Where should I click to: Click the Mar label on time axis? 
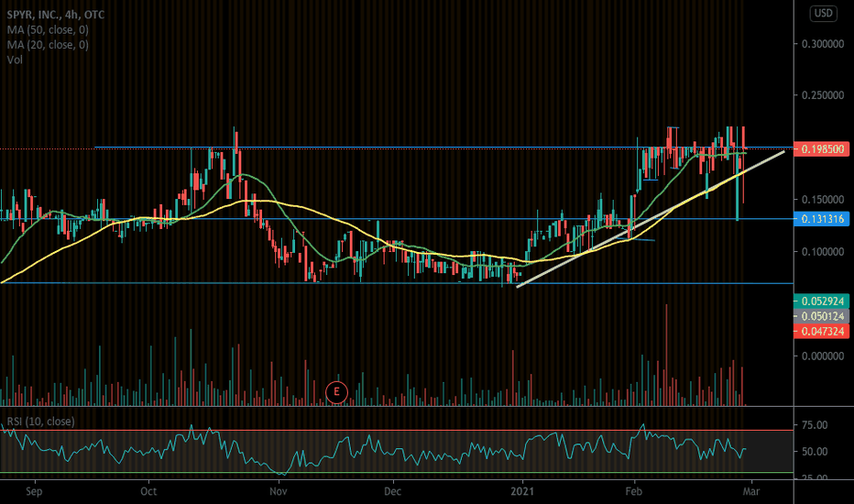point(751,491)
